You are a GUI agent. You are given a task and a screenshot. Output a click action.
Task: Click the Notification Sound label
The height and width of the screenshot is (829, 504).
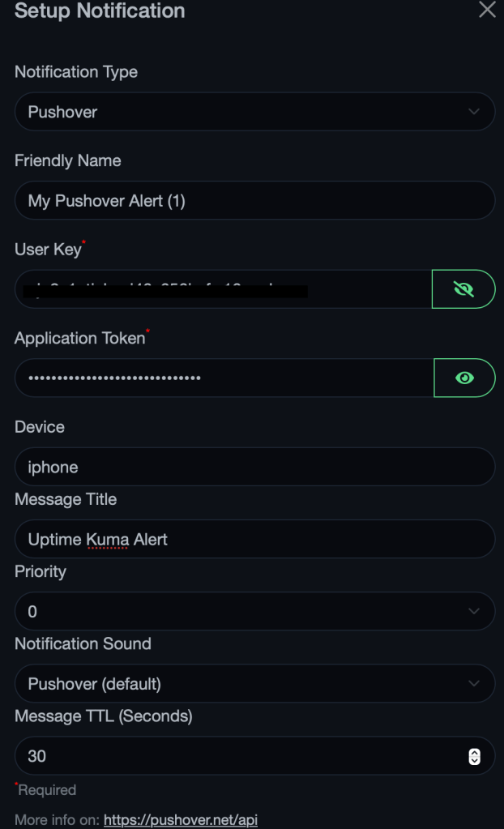tap(83, 644)
